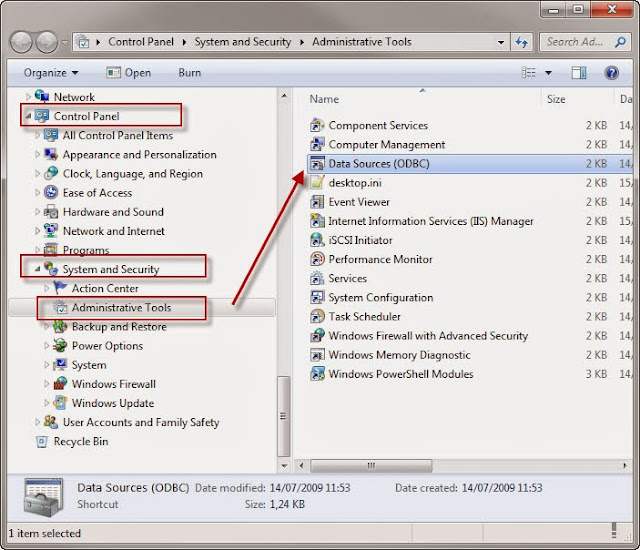Click the Burn toolbar button
This screenshot has height=550, width=640.
point(189,73)
